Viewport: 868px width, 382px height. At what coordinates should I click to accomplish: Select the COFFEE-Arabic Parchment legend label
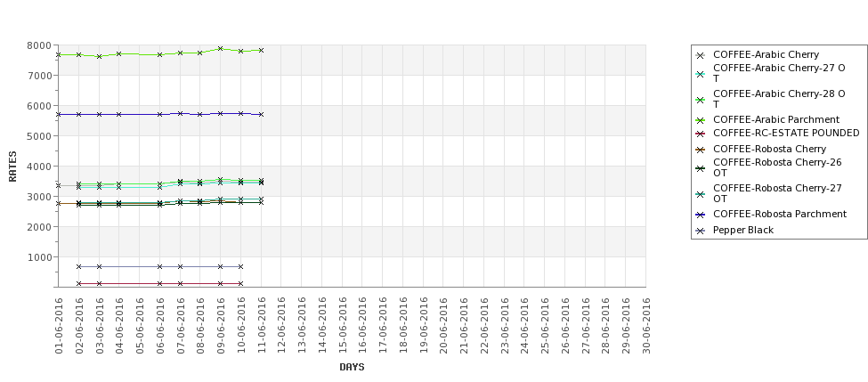click(776, 119)
